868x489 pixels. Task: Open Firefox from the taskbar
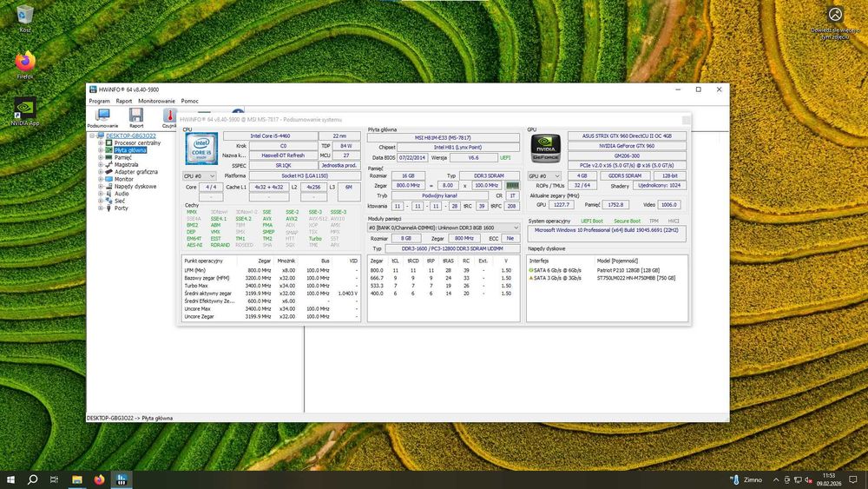(x=99, y=479)
